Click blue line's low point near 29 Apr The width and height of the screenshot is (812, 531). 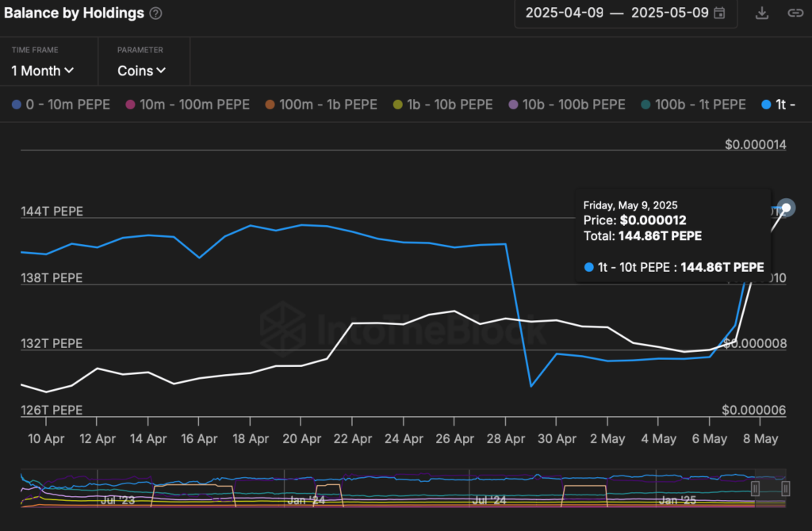click(530, 386)
